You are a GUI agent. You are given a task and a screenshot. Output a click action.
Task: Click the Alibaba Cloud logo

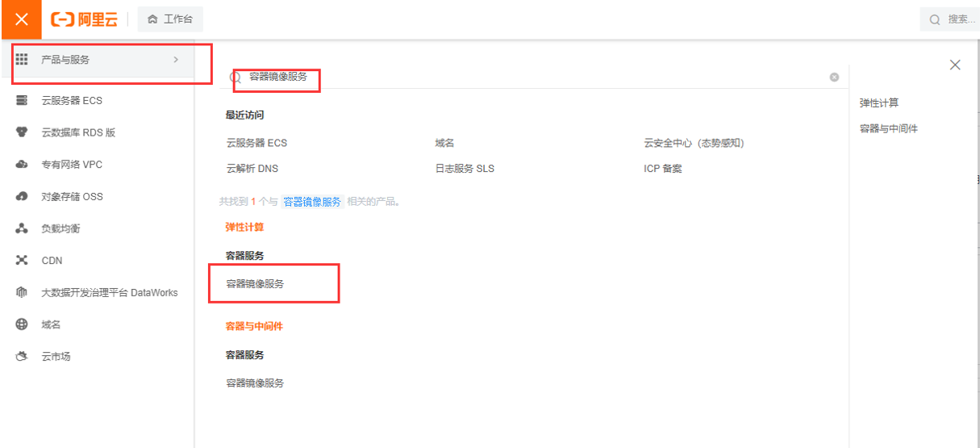(x=84, y=19)
